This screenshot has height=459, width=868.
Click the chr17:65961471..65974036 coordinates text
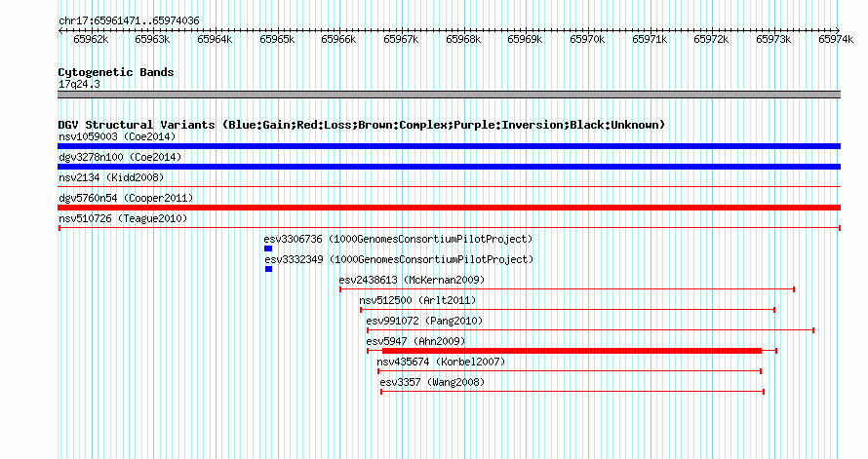click(x=129, y=20)
